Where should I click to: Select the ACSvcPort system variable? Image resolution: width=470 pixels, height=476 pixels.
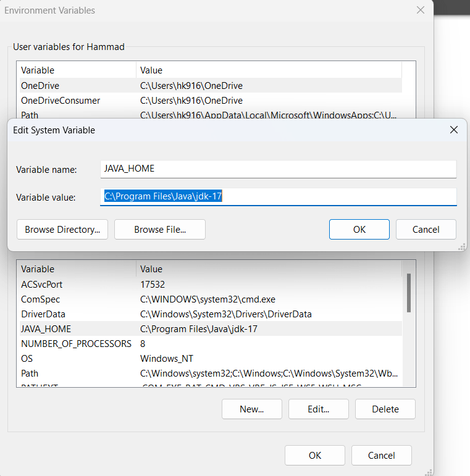pos(211,285)
